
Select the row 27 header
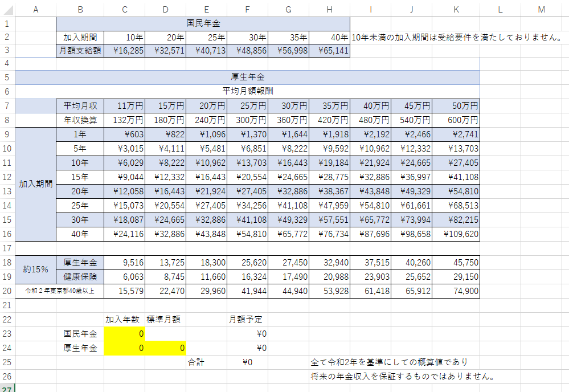(7, 389)
